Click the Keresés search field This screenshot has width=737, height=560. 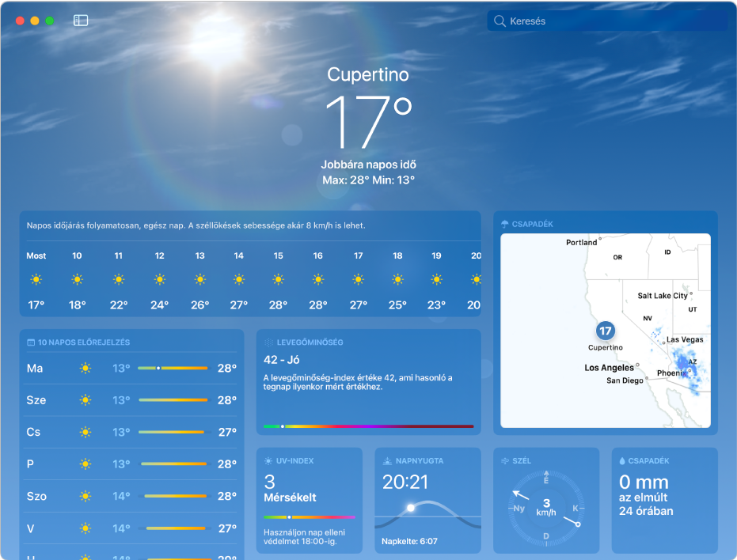(x=607, y=21)
